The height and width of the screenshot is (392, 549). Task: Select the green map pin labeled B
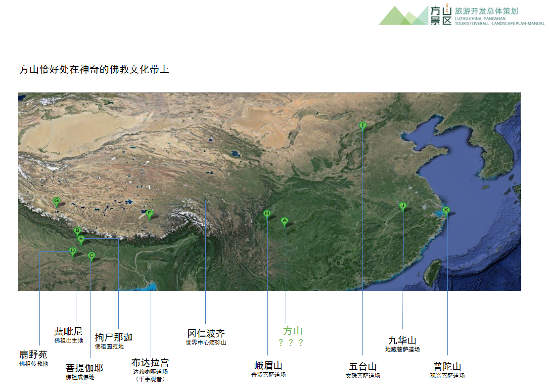click(x=77, y=230)
